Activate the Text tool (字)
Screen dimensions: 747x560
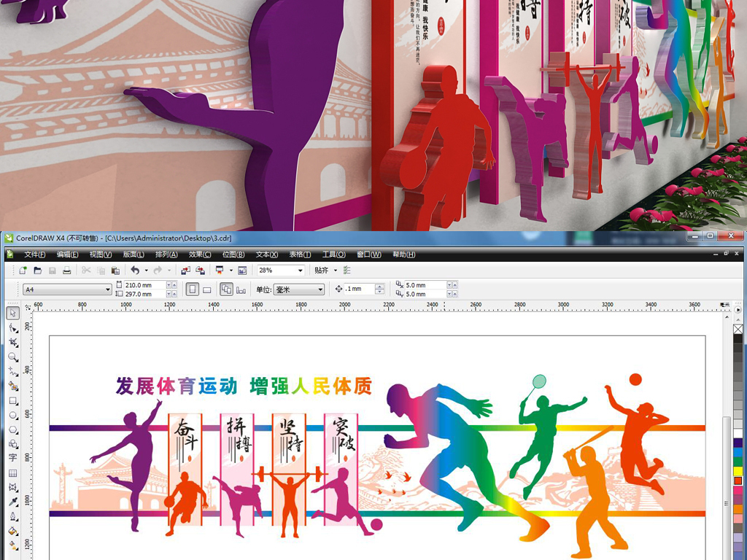point(12,458)
